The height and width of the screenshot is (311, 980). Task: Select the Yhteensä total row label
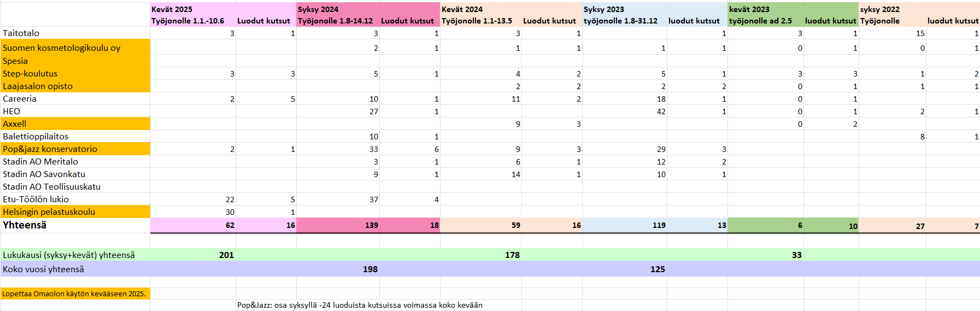pyautogui.click(x=75, y=225)
